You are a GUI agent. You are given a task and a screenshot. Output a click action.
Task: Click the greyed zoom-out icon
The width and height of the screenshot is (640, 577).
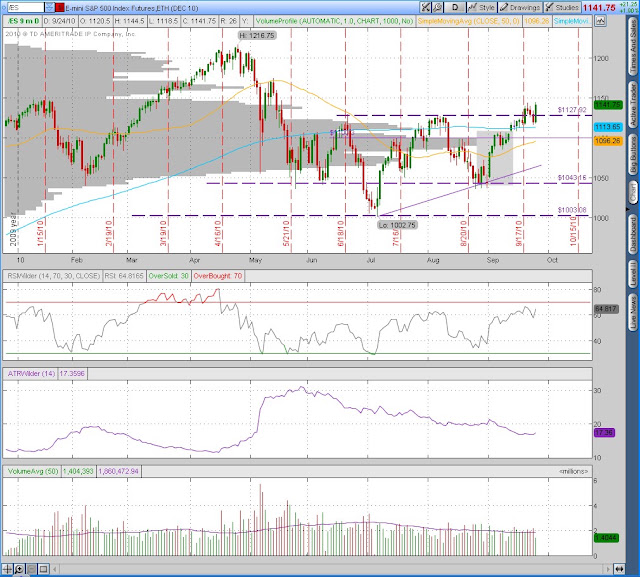(31, 569)
